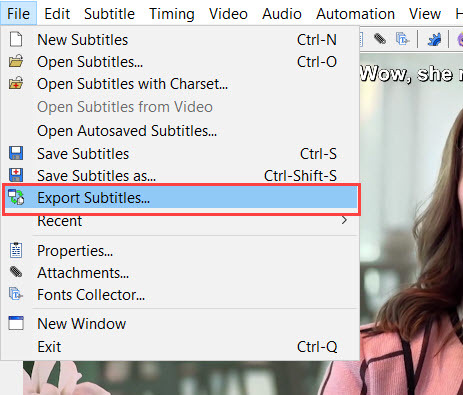Open the Timing menu
The height and width of the screenshot is (395, 463).
click(172, 14)
